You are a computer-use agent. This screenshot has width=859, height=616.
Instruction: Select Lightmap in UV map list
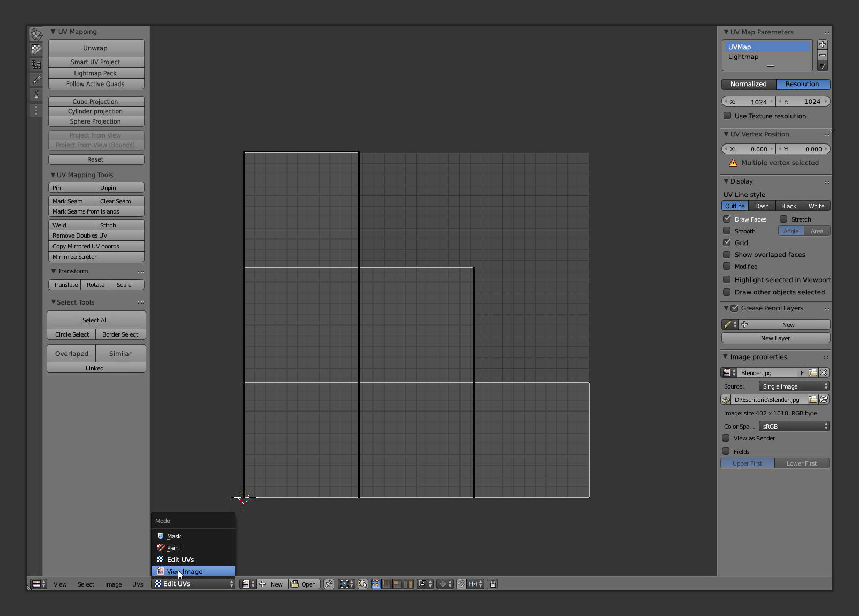click(x=767, y=57)
